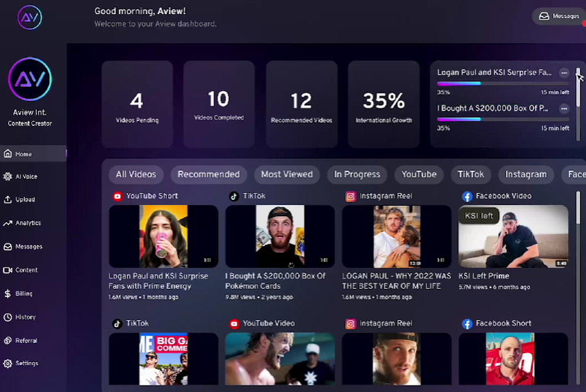Click the Billing dollar icon
Image resolution: width=586 pixels, height=392 pixels.
(8, 294)
